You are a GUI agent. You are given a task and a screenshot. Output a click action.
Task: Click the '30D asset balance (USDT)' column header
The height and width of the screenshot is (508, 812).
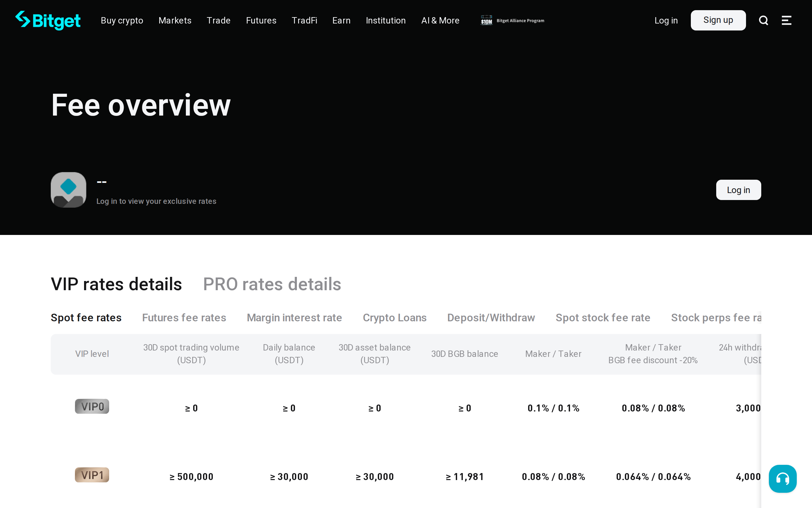375,354
